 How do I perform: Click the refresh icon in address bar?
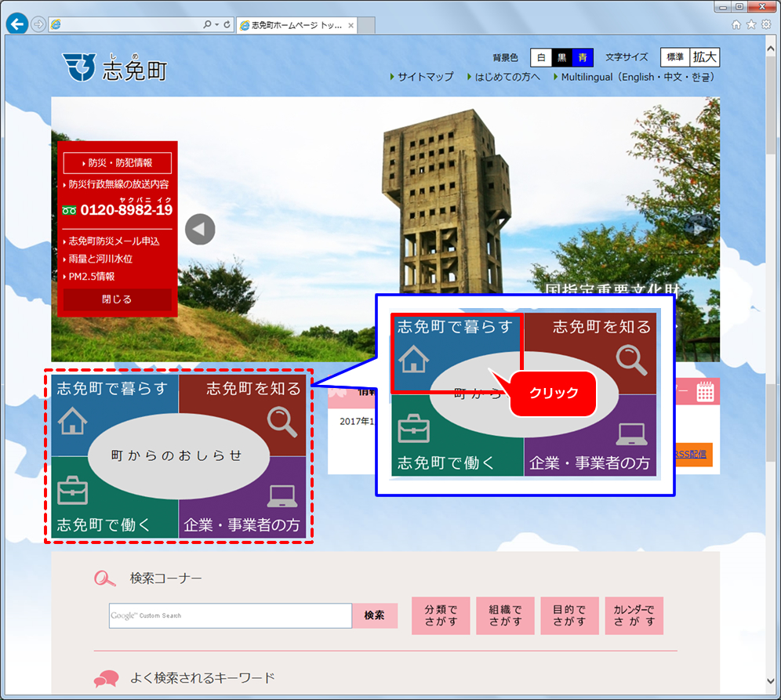[227, 24]
